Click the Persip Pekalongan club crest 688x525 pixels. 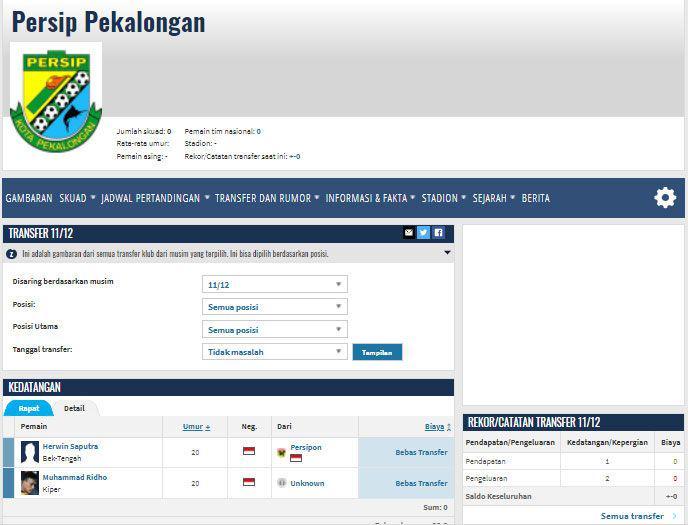[x=56, y=99]
